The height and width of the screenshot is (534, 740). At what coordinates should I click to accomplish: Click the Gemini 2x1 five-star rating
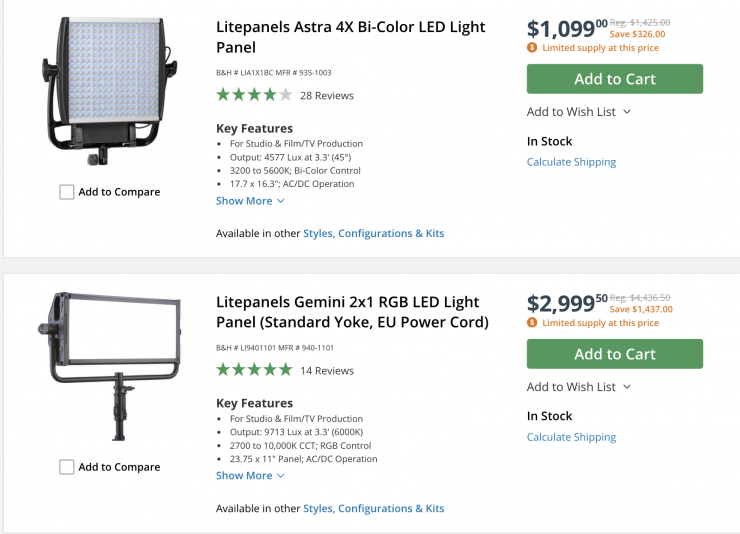(254, 370)
